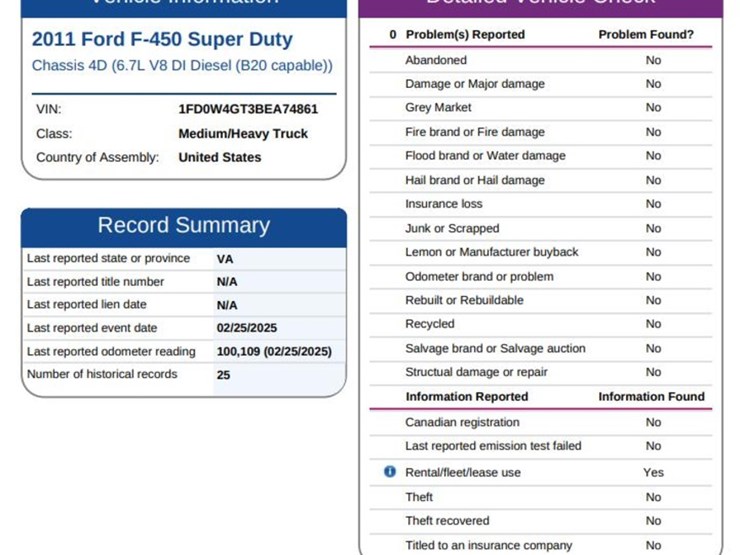Click the VIN number 1FD0W4GT3BEA74861
This screenshot has height=555, width=740.
click(x=248, y=109)
